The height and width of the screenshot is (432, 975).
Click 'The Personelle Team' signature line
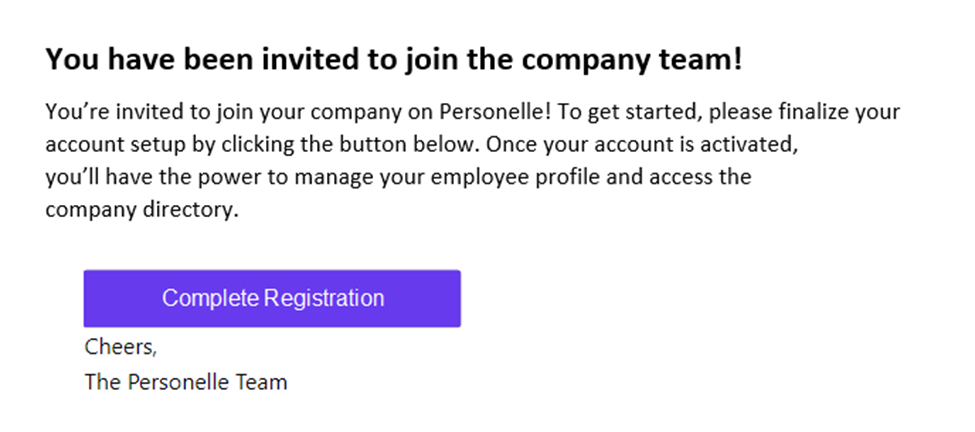coord(186,382)
